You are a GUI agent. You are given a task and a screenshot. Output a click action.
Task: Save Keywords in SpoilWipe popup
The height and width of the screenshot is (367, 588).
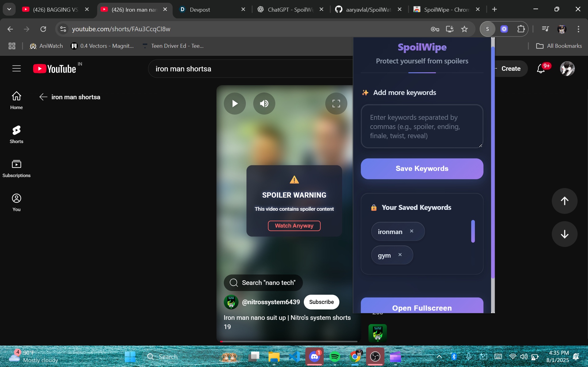(x=422, y=168)
